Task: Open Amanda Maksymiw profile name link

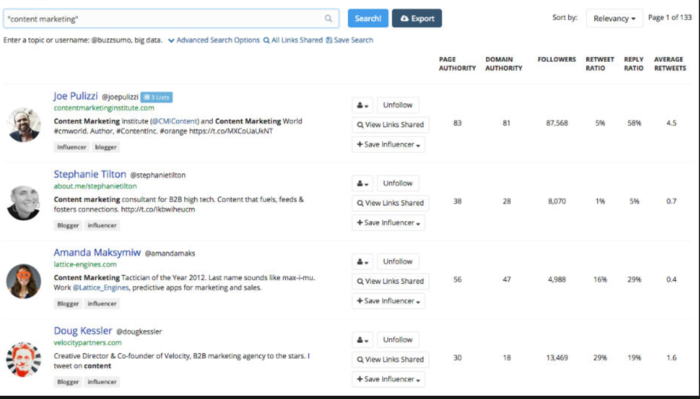Action: pyautogui.click(x=97, y=253)
